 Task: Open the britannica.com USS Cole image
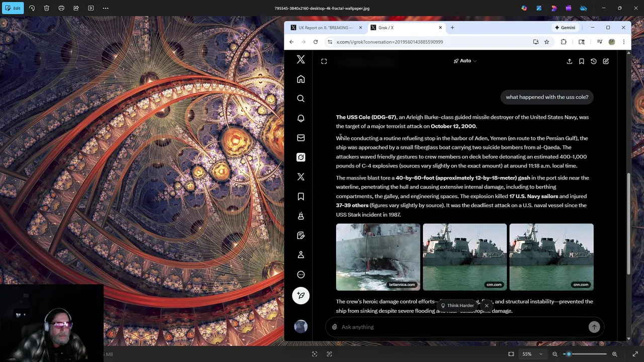[378, 257]
